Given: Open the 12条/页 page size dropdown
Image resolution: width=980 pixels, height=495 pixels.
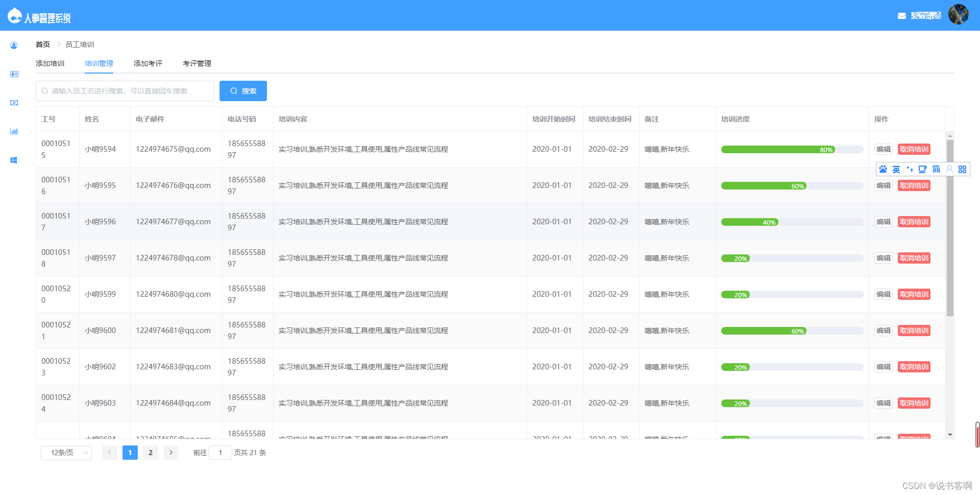Looking at the screenshot, I should coord(66,453).
